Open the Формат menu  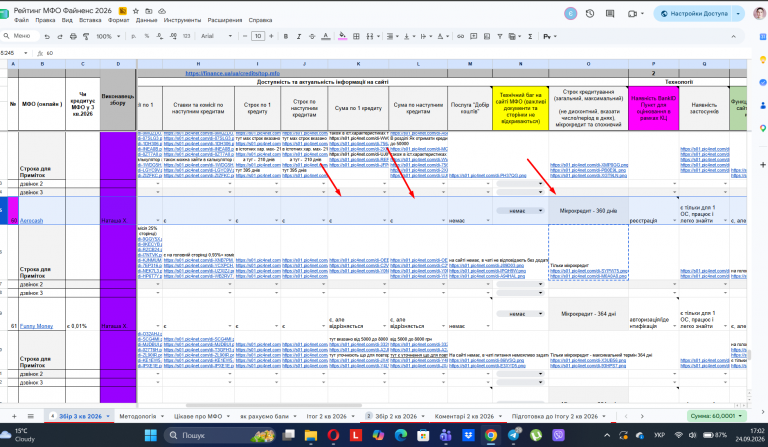click(118, 20)
